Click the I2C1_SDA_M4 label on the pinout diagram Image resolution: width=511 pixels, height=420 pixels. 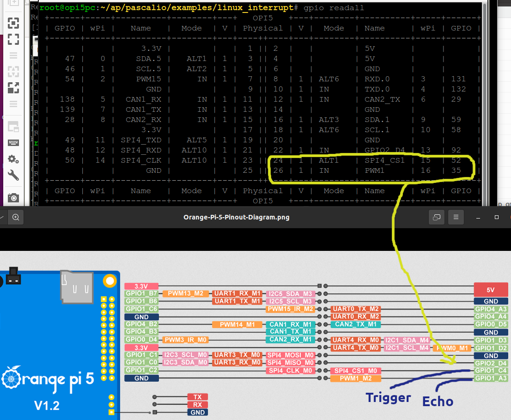pyautogui.click(x=407, y=340)
